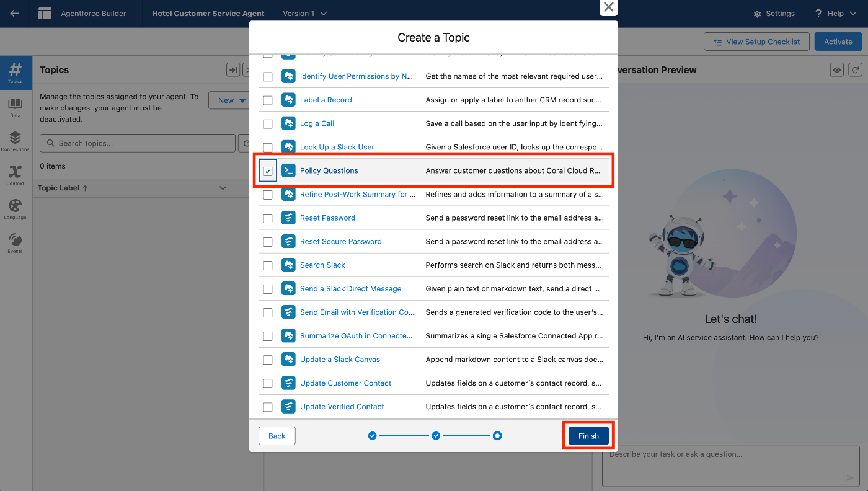Click the Describe your task chat input
Screen dimensions: 868x491
(731, 467)
